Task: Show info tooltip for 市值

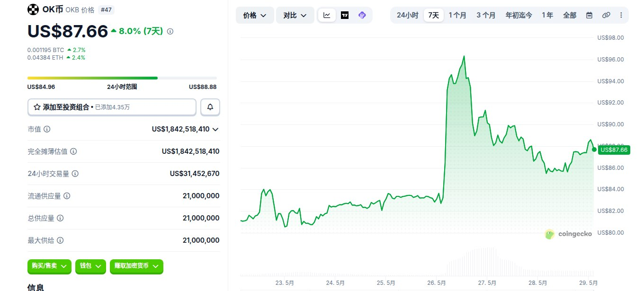Action: pyautogui.click(x=47, y=129)
